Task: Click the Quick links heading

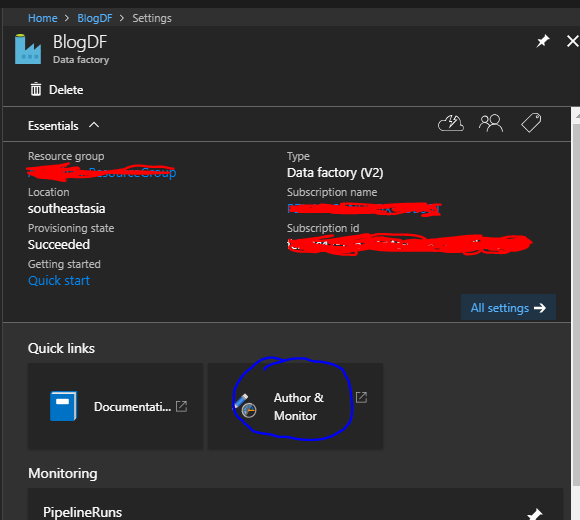Action: coord(61,348)
